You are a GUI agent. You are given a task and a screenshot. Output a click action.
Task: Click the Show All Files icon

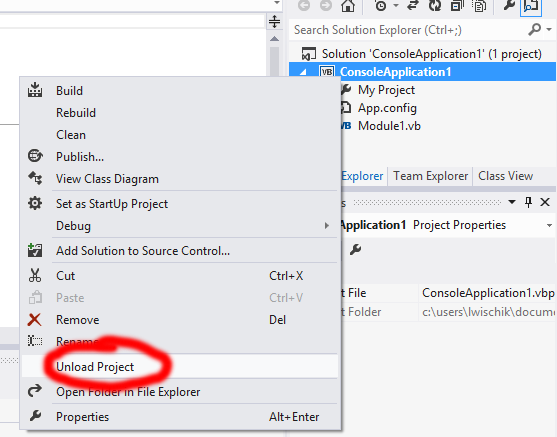pos(479,6)
